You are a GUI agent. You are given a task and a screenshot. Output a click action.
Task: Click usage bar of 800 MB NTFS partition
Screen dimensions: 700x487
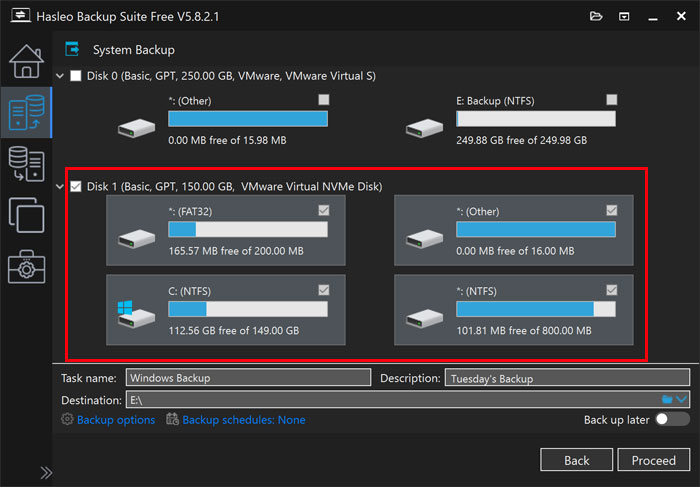point(536,309)
